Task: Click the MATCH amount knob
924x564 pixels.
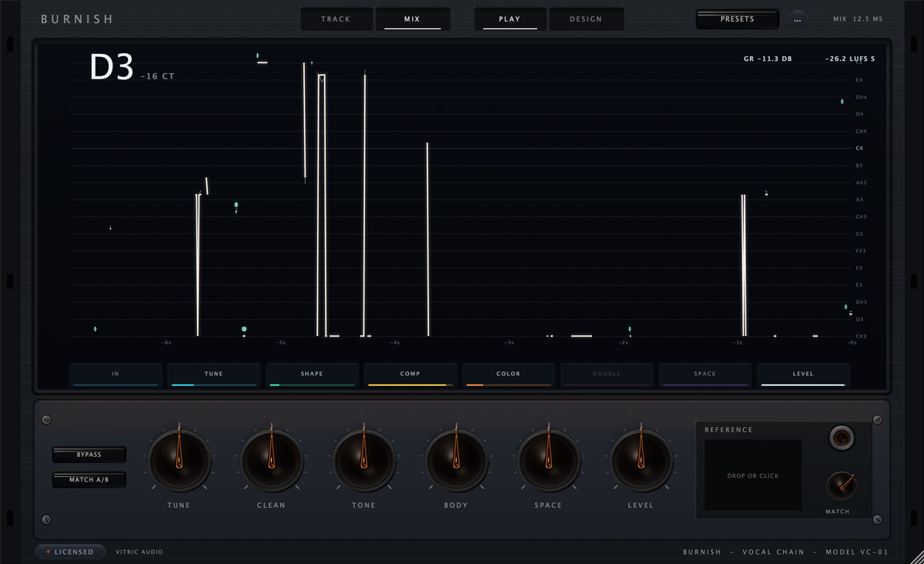Action: click(841, 486)
